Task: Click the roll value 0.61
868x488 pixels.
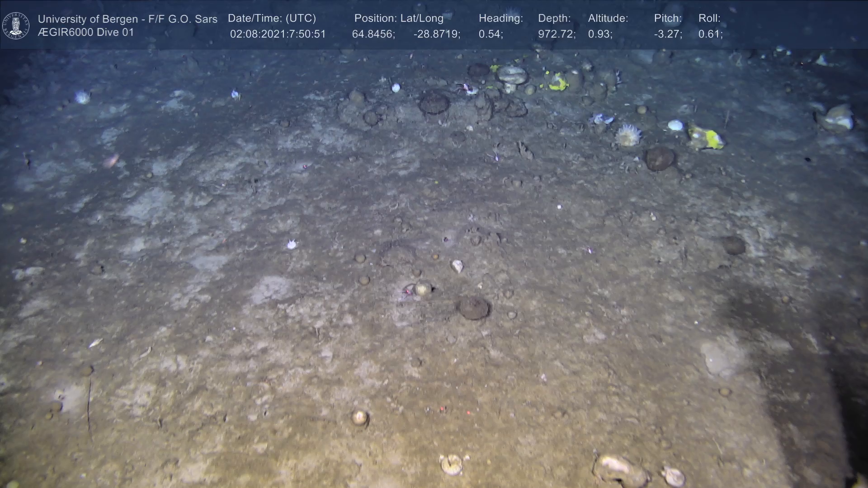Action: point(710,34)
